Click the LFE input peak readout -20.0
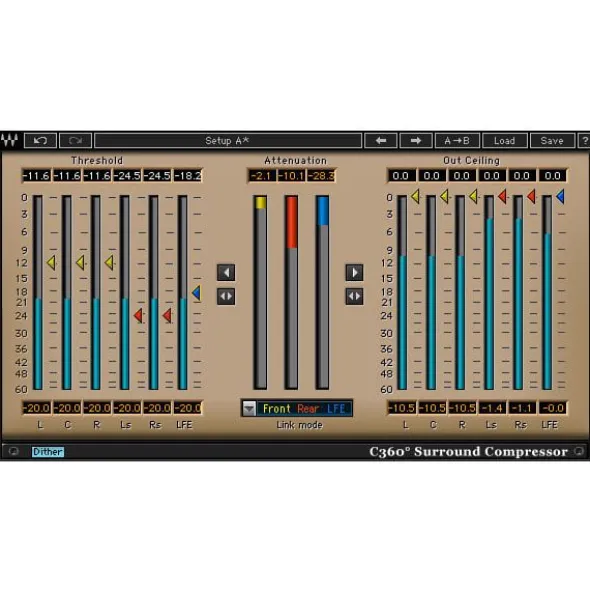Screen dimensions: 590x591 point(187,408)
